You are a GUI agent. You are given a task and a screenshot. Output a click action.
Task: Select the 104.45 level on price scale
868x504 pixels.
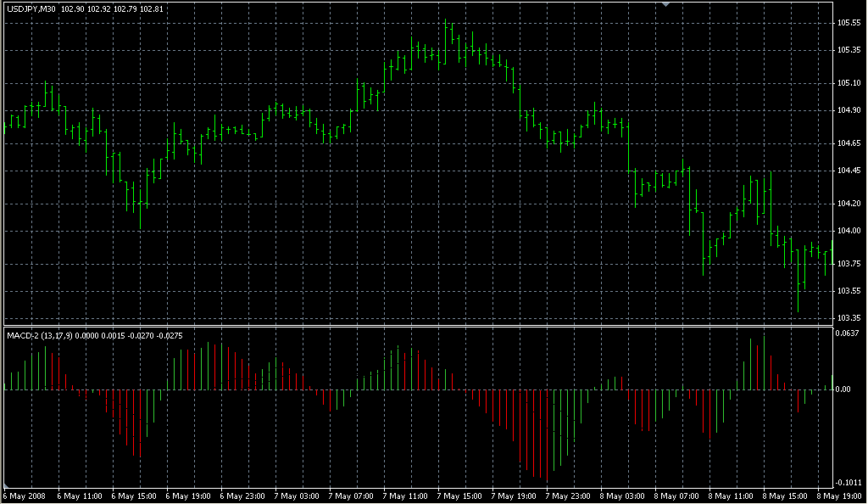pos(849,171)
